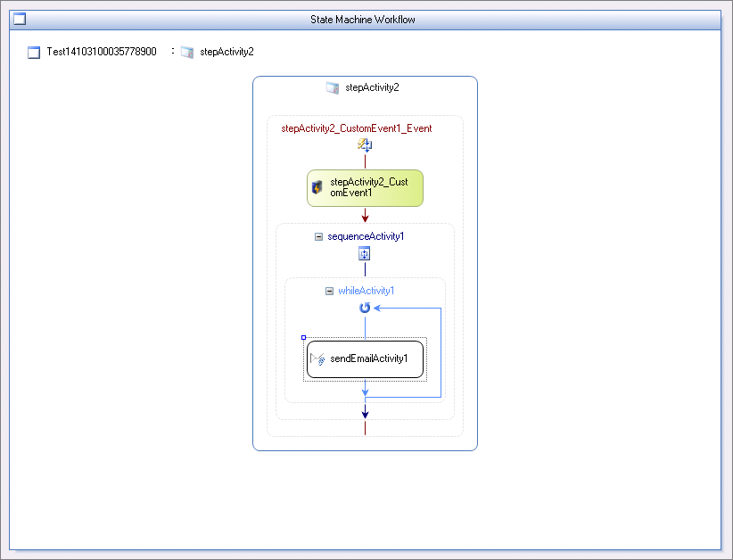The height and width of the screenshot is (560, 733).
Task: Click the Test14103100035778900 breadcrumb icon
Action: [x=34, y=53]
